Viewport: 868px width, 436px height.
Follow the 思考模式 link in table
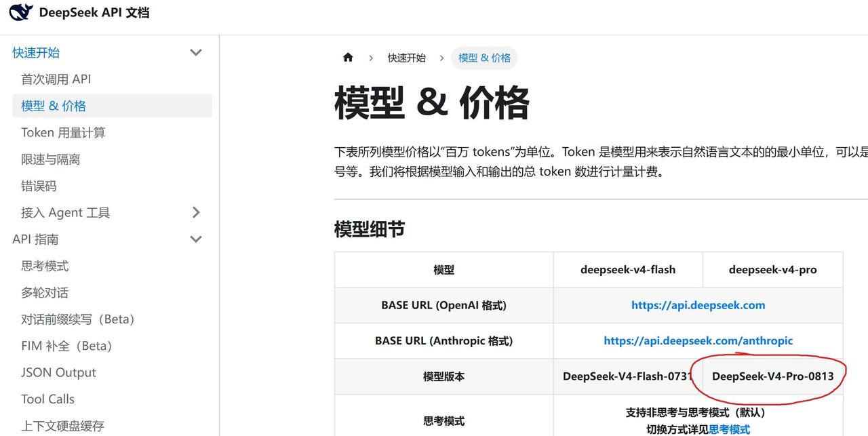point(730,429)
